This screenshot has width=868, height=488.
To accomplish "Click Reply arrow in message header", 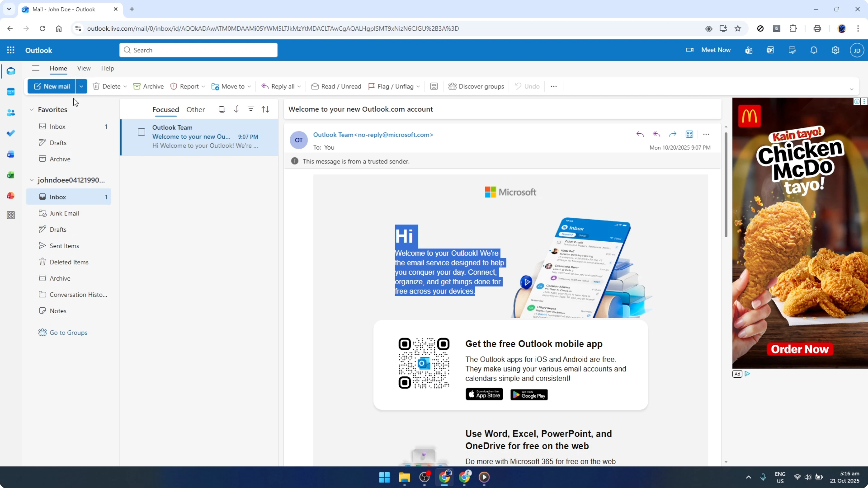I will [640, 134].
